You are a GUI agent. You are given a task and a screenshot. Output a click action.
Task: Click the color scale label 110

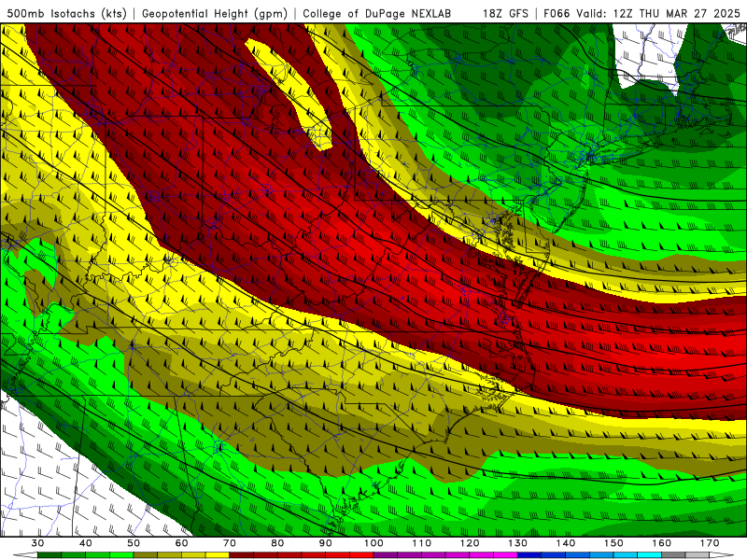(422, 543)
